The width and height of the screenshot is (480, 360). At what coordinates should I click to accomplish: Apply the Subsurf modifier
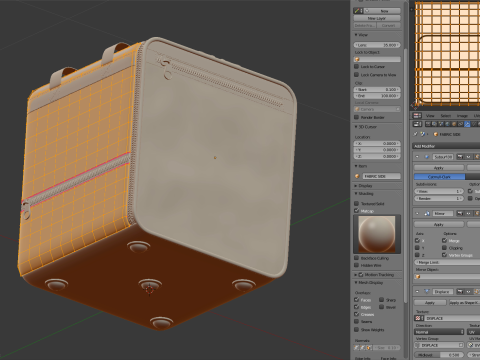pos(439,168)
